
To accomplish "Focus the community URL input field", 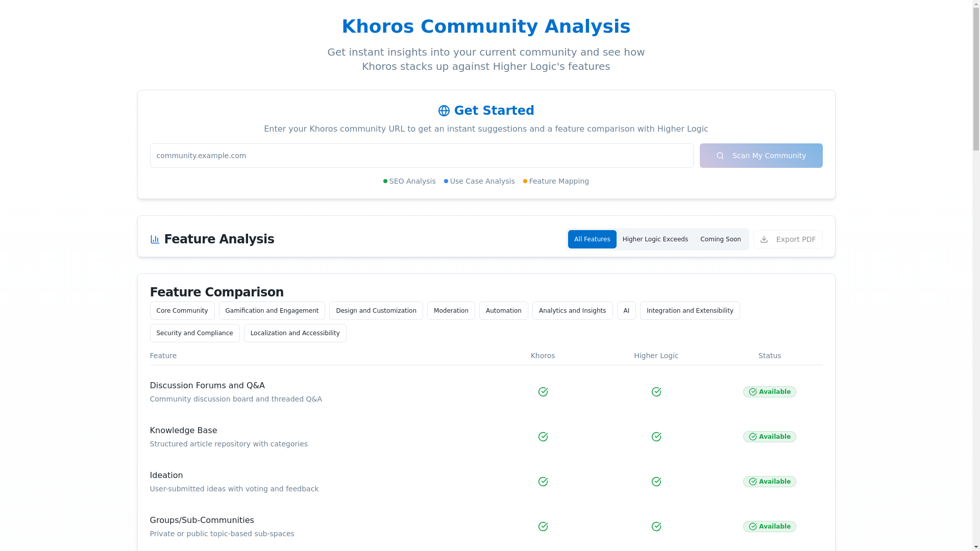I will point(422,156).
